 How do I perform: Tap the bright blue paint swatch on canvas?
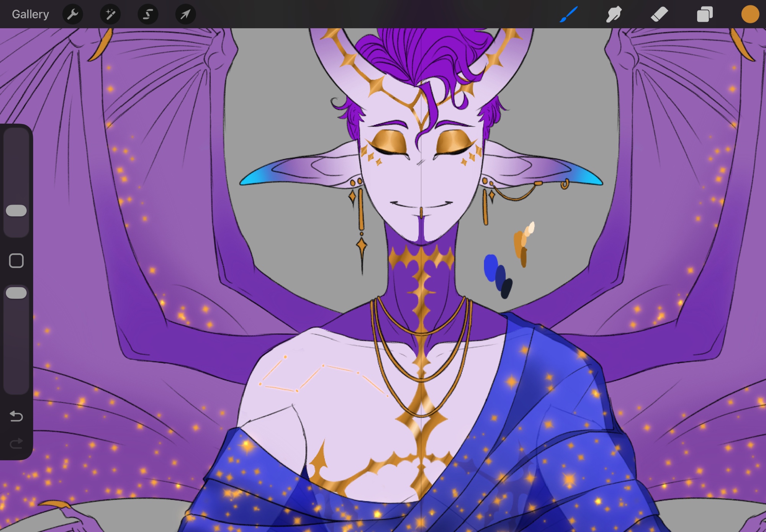(x=490, y=267)
